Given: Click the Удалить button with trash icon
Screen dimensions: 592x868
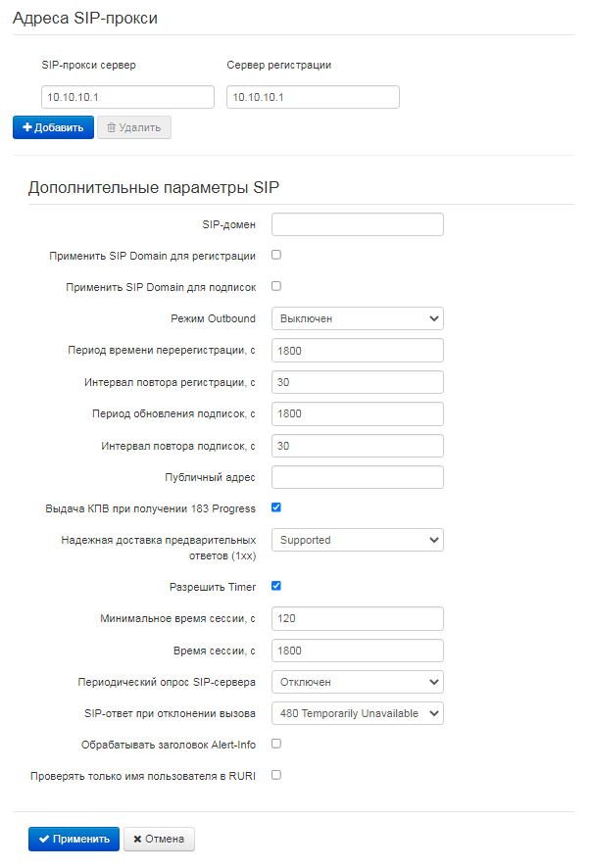Looking at the screenshot, I should tap(133, 127).
